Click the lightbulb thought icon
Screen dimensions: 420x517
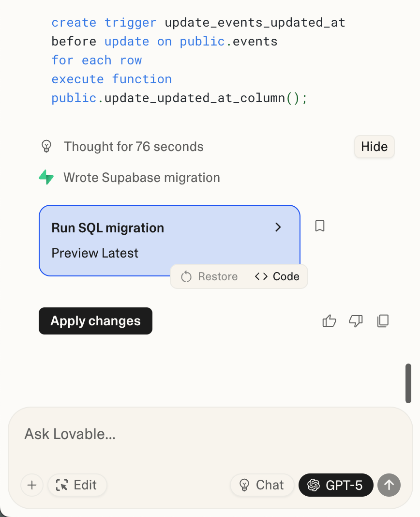(x=46, y=146)
